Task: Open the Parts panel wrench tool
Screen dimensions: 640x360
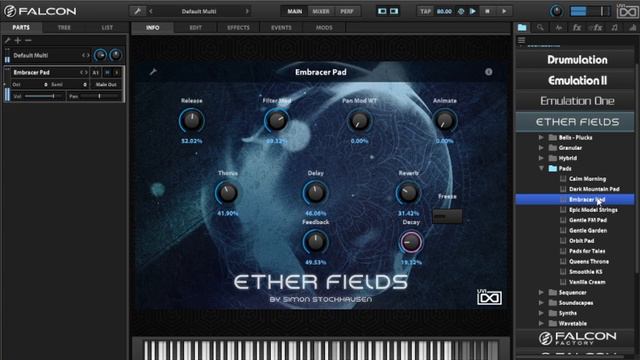Action: pyautogui.click(x=7, y=40)
